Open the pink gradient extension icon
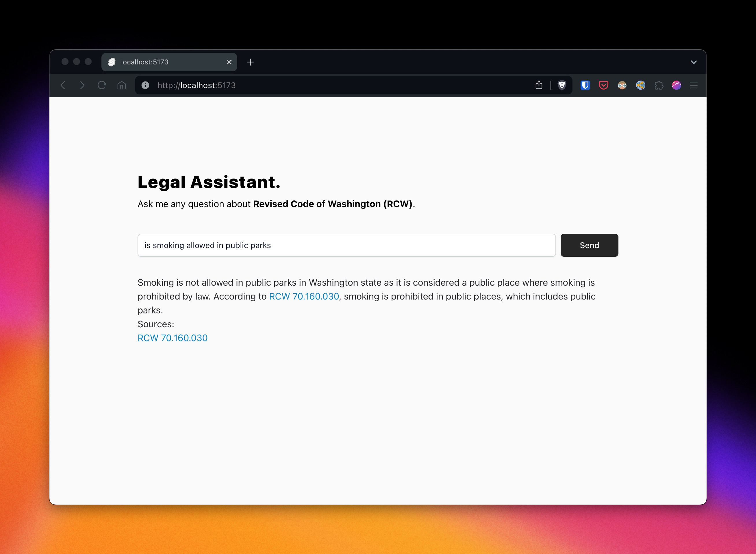The image size is (756, 554). click(677, 85)
